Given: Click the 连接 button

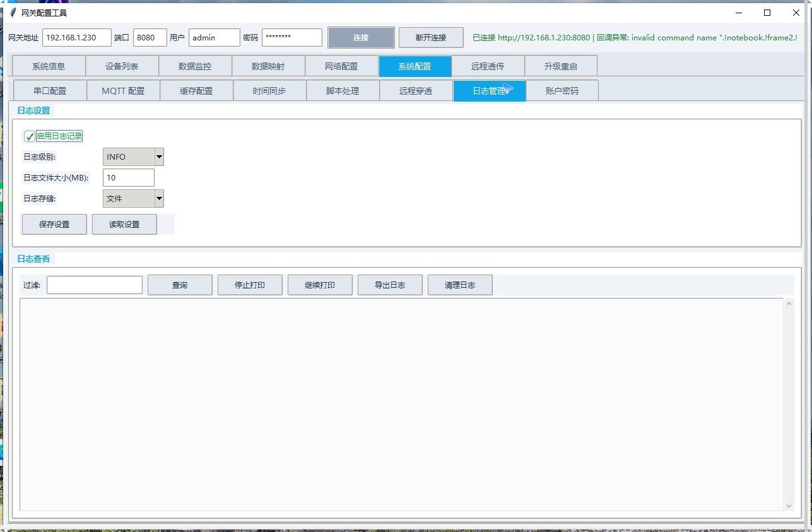Looking at the screenshot, I should pyautogui.click(x=361, y=37).
